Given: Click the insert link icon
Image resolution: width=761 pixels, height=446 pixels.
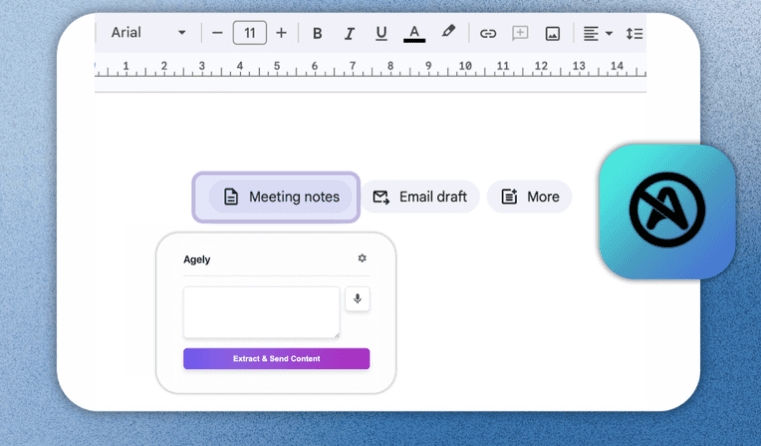Looking at the screenshot, I should pyautogui.click(x=488, y=33).
